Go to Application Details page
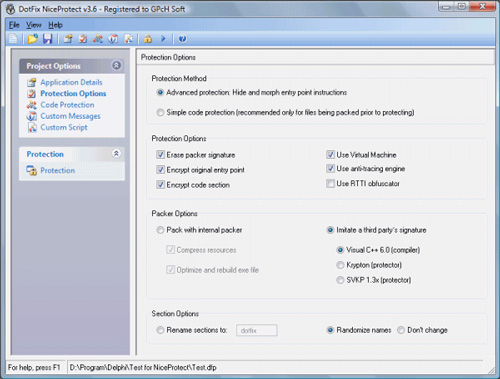The width and height of the screenshot is (500, 379). [x=71, y=82]
